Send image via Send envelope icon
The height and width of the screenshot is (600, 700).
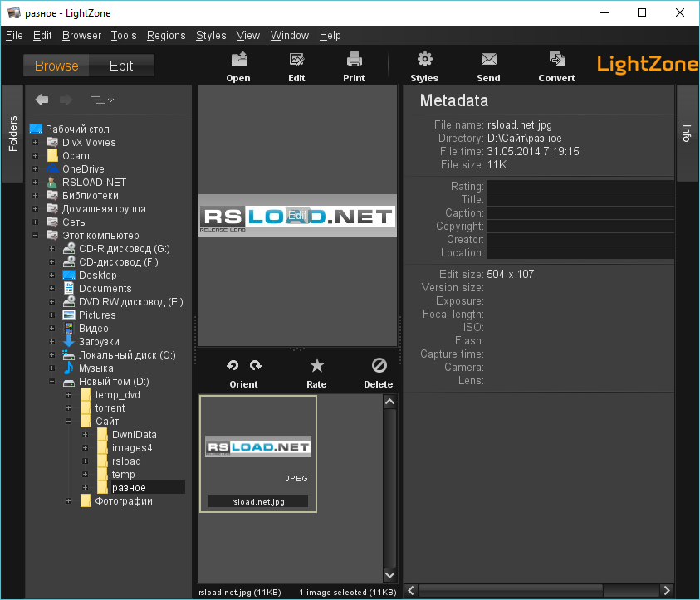pos(488,67)
